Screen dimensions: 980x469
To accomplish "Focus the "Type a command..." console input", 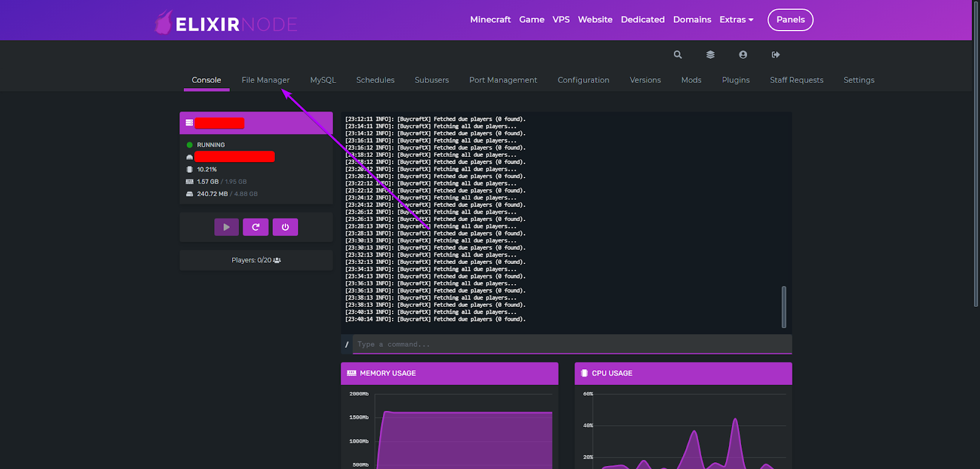I will 572,345.
